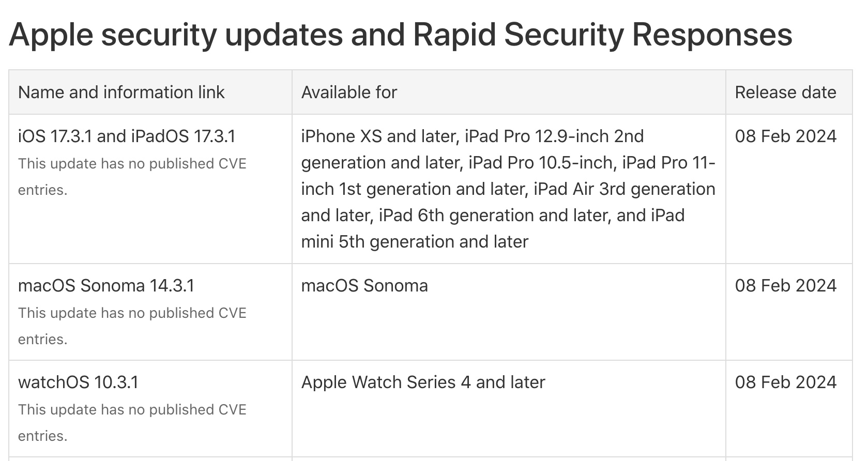Open the iOS 17.3.1 and iPadOS 17.3.1 entry
This screenshot has height=461, width=868.
coord(127,136)
